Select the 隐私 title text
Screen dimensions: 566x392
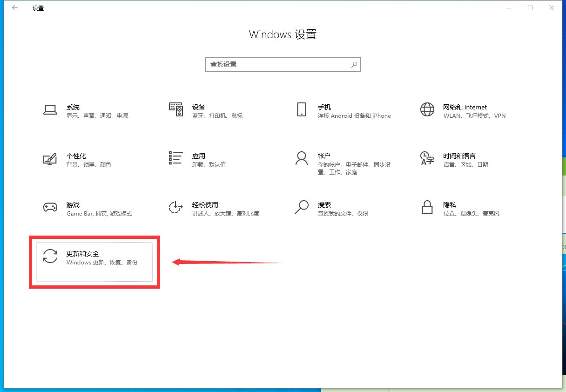point(450,205)
